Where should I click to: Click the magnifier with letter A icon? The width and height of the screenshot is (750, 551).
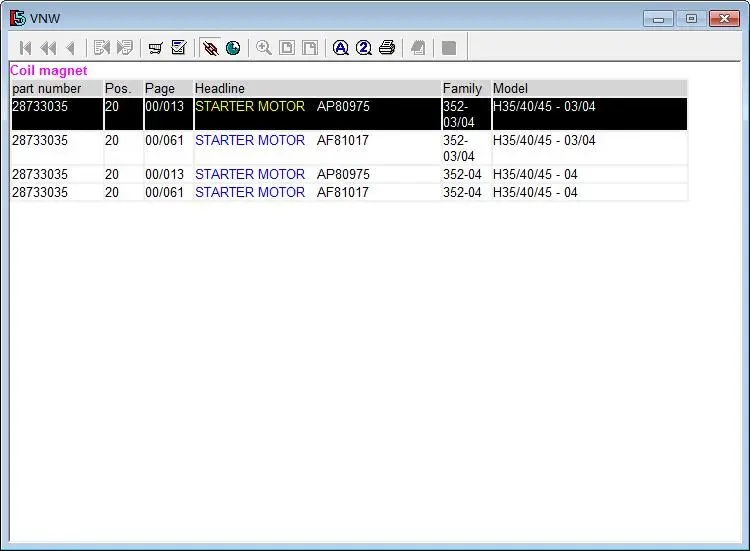[341, 48]
